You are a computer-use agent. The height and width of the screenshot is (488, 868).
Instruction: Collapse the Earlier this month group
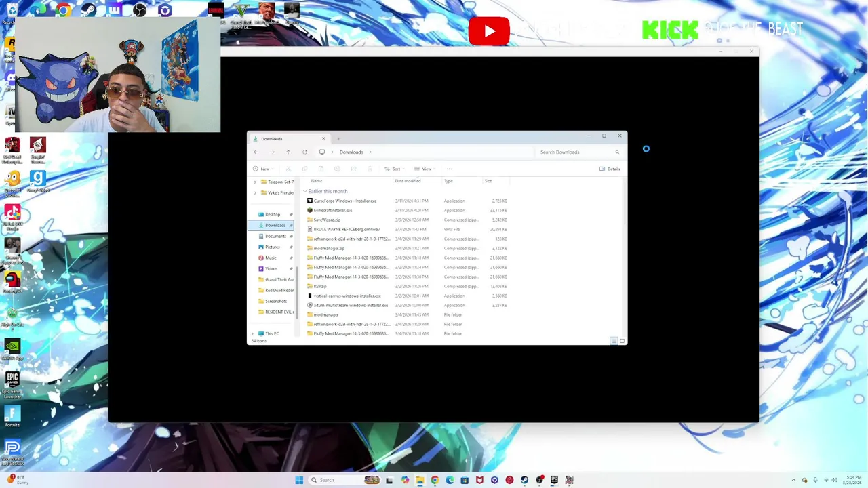305,191
